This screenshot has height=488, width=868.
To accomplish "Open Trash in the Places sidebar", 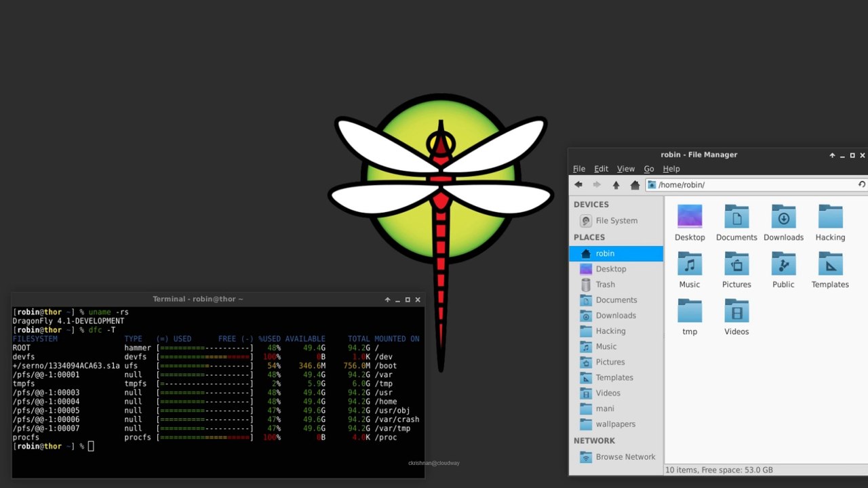I will coord(616,285).
